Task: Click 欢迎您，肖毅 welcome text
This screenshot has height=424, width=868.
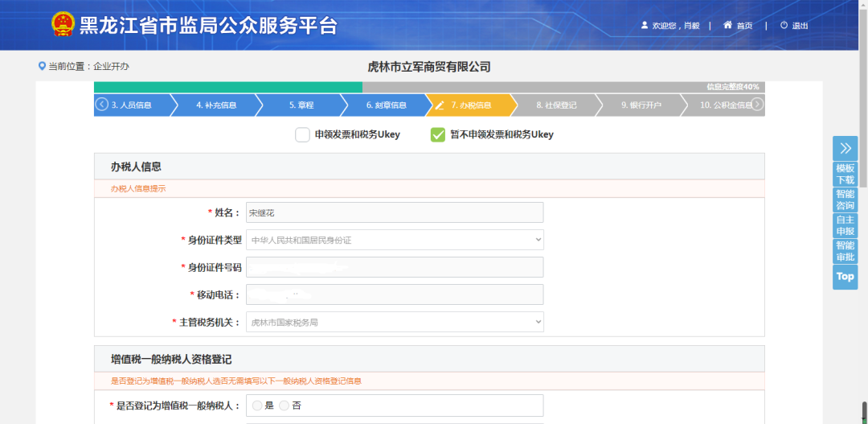Action: (x=676, y=26)
